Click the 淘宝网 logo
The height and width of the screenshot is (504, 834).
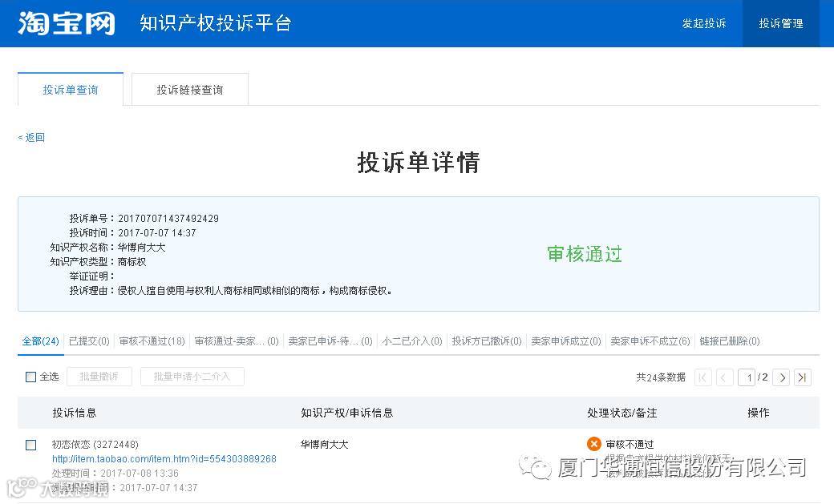(67, 23)
